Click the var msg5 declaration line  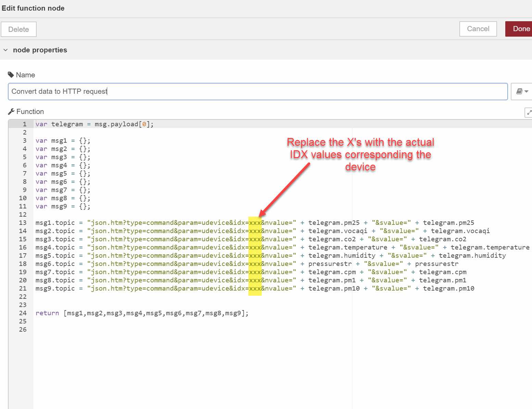pos(63,174)
